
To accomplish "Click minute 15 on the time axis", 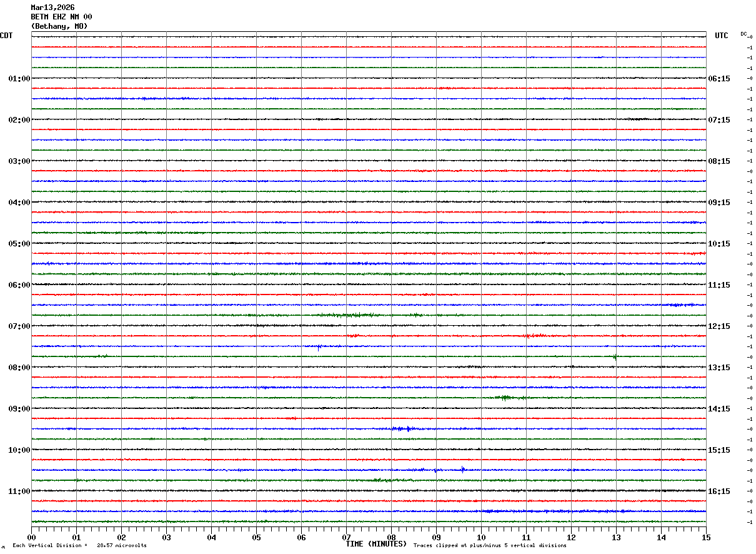I will pos(706,537).
